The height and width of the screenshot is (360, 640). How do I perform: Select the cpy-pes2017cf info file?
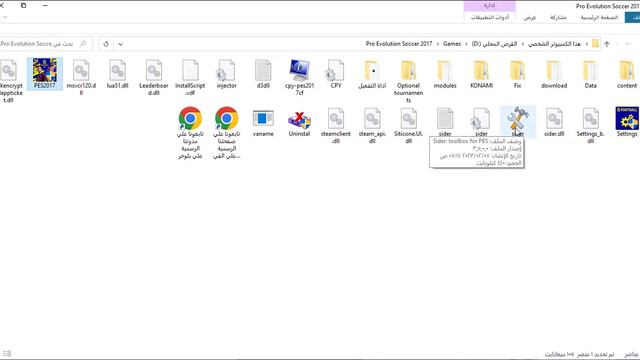pyautogui.click(x=299, y=77)
